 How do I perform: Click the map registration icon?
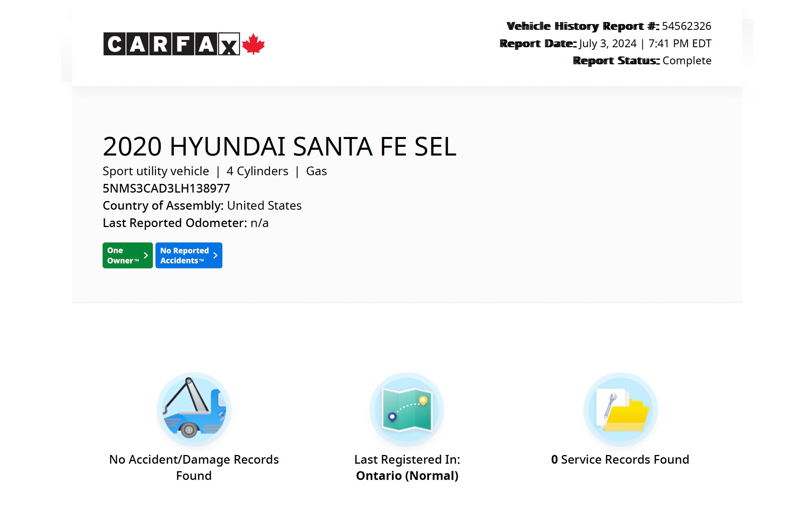[407, 410]
